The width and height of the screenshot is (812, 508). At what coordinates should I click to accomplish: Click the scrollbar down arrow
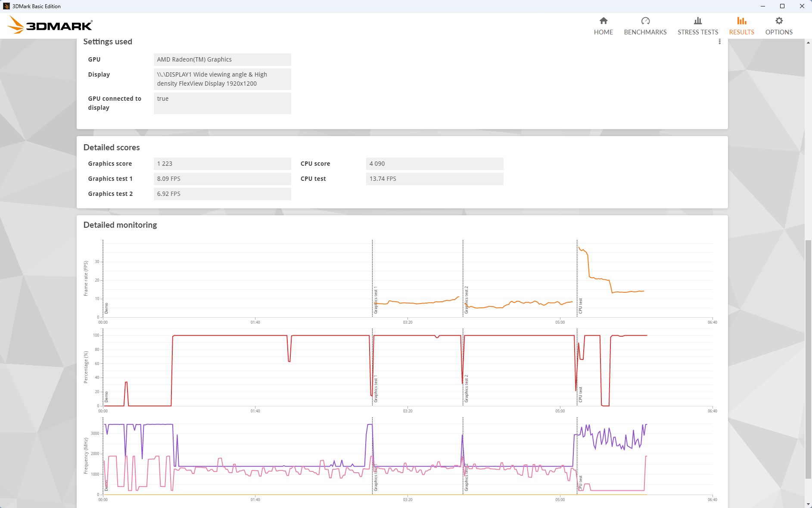point(808,504)
